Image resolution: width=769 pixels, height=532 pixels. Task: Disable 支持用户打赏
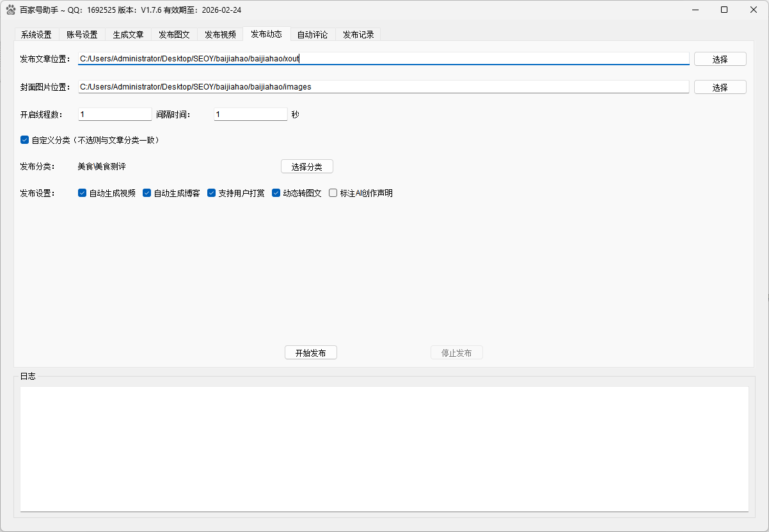(212, 192)
